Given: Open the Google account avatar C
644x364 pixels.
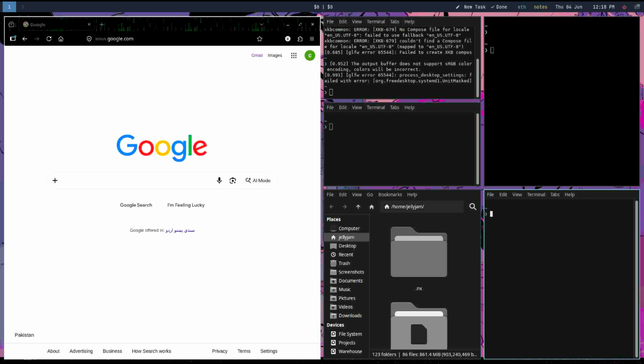Looking at the screenshot, I should 310,56.
